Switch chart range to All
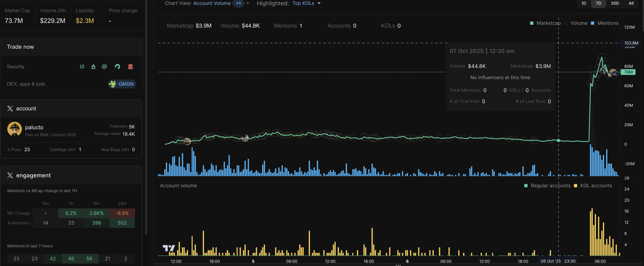 [x=631, y=3]
